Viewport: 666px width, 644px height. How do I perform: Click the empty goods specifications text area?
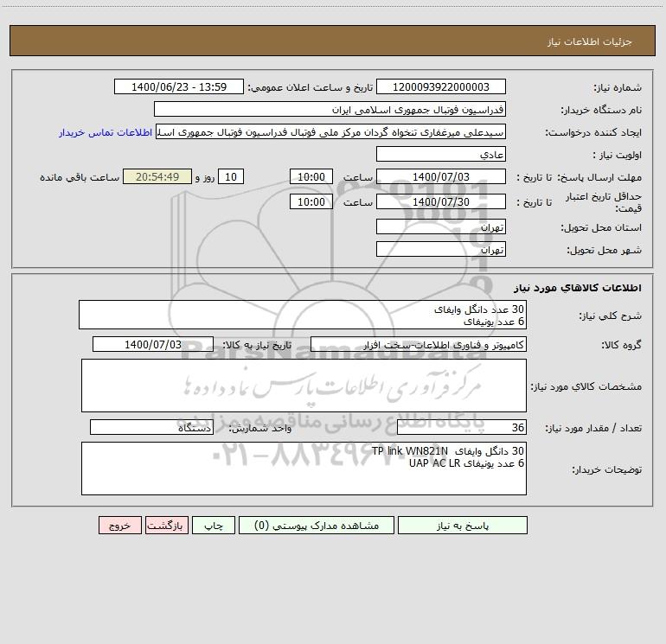pyautogui.click(x=304, y=386)
